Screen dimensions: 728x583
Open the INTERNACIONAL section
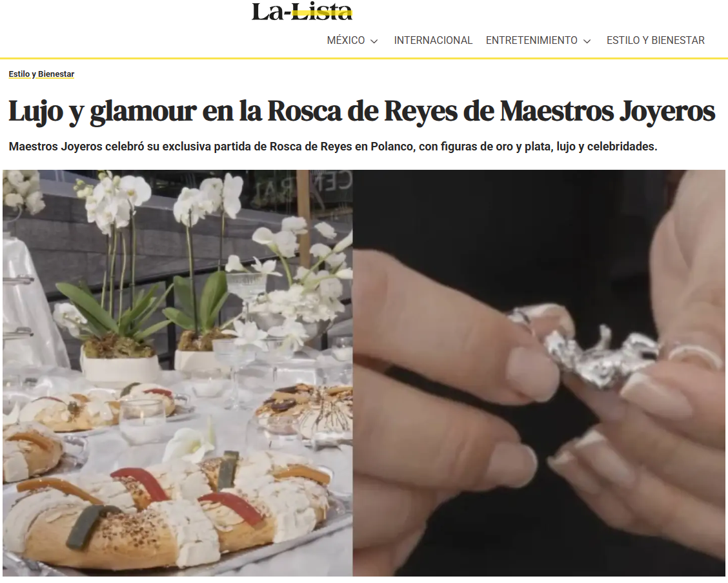(433, 41)
